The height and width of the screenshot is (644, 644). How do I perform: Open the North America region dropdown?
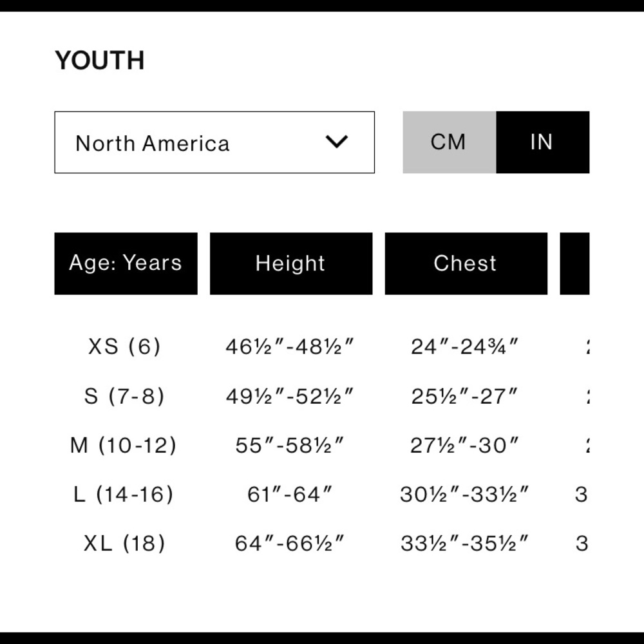(214, 142)
